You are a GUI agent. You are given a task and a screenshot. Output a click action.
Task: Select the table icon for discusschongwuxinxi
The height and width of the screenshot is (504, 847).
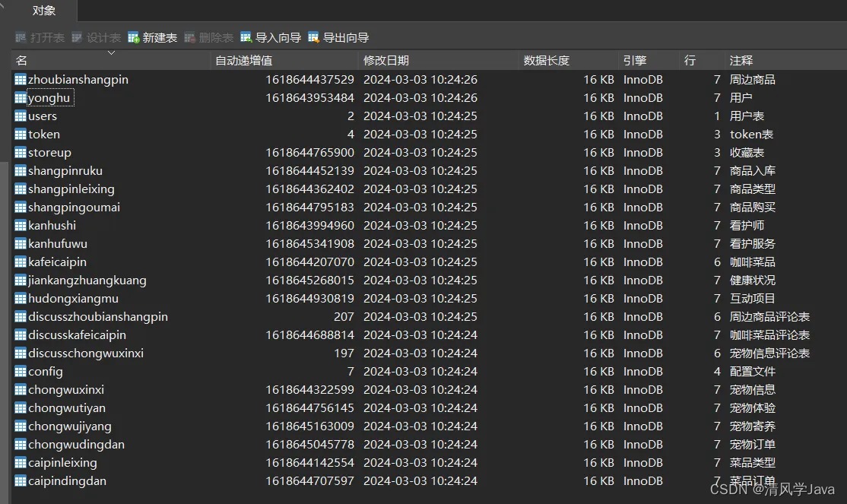coord(21,353)
